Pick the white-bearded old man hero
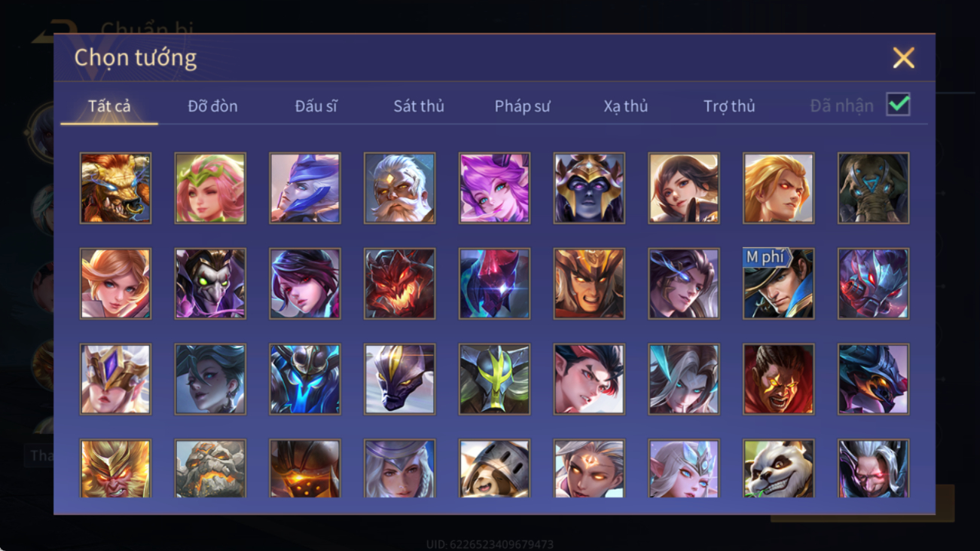 399,188
